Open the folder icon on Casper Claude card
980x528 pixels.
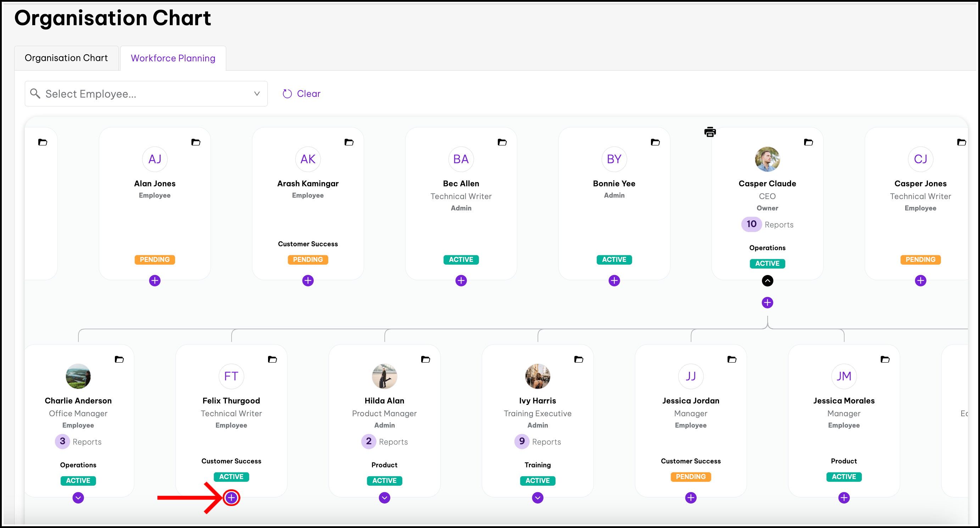point(808,142)
